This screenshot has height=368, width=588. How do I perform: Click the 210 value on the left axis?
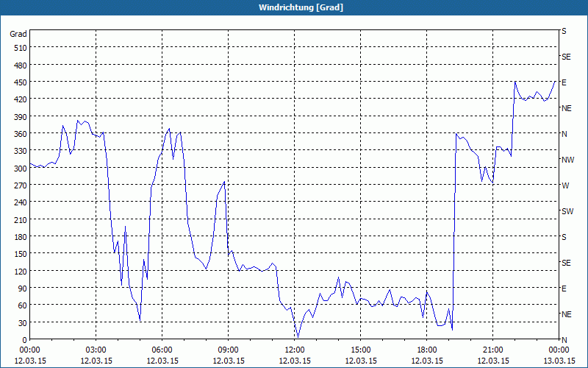21,220
